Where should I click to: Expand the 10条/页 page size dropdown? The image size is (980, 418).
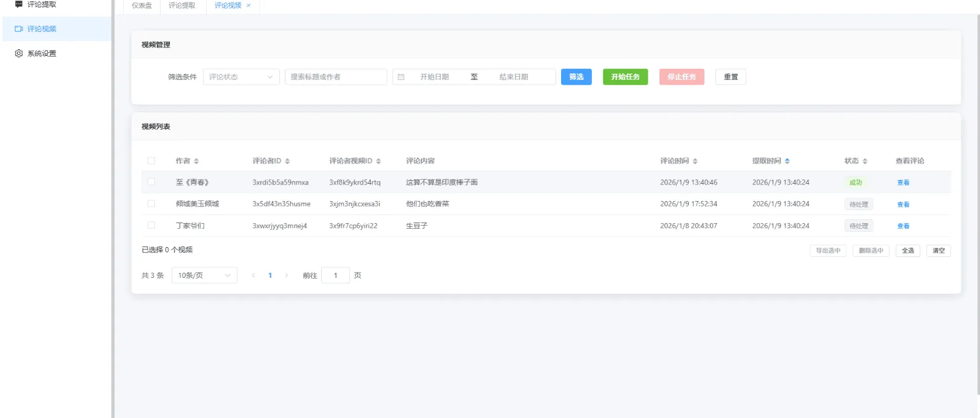(204, 275)
